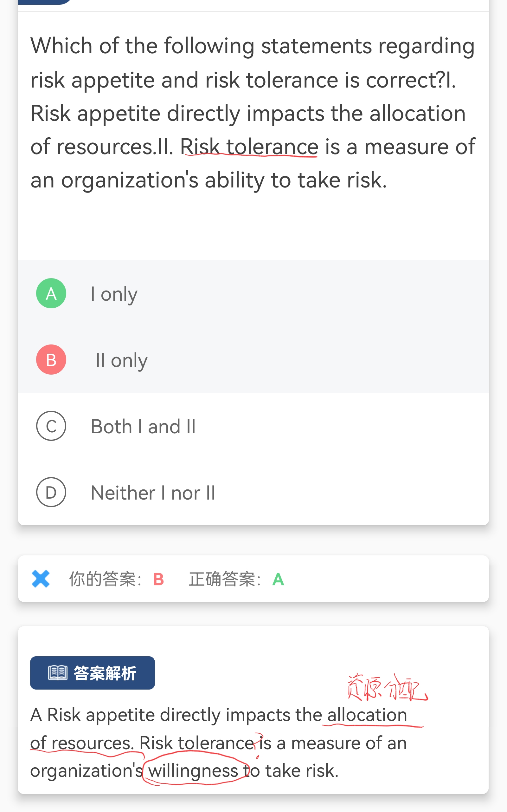Tap the circled word "willingness"

(193, 770)
